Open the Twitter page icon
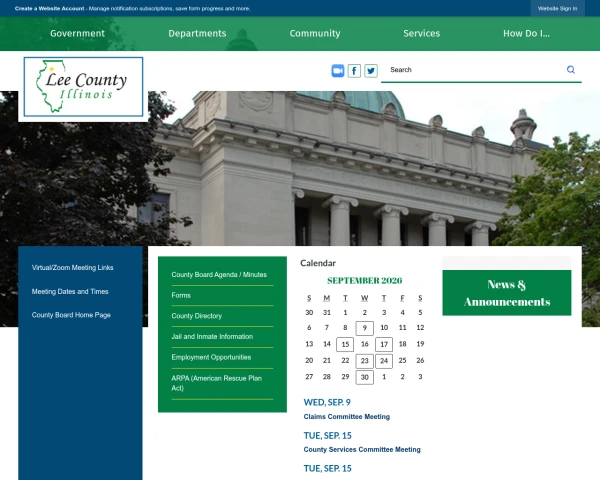The width and height of the screenshot is (600, 480). pyautogui.click(x=371, y=71)
